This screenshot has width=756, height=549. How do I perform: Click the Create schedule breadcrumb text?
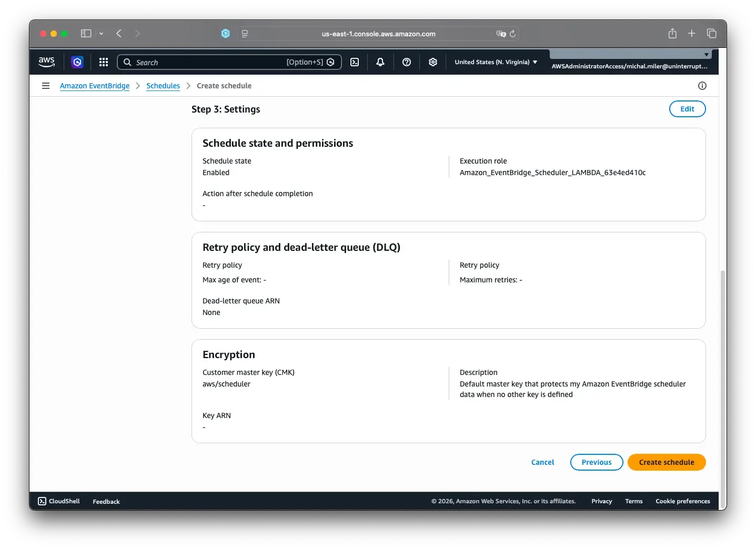[x=224, y=86]
